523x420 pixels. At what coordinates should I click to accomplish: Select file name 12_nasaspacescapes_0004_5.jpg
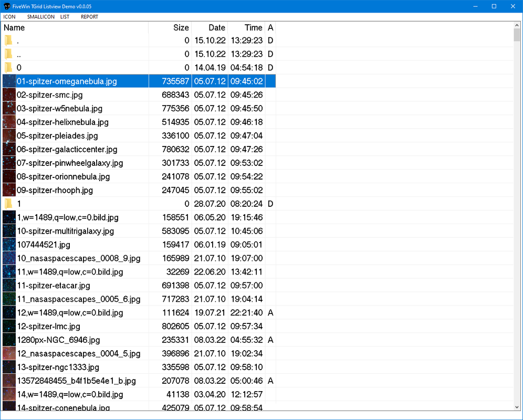pos(79,354)
